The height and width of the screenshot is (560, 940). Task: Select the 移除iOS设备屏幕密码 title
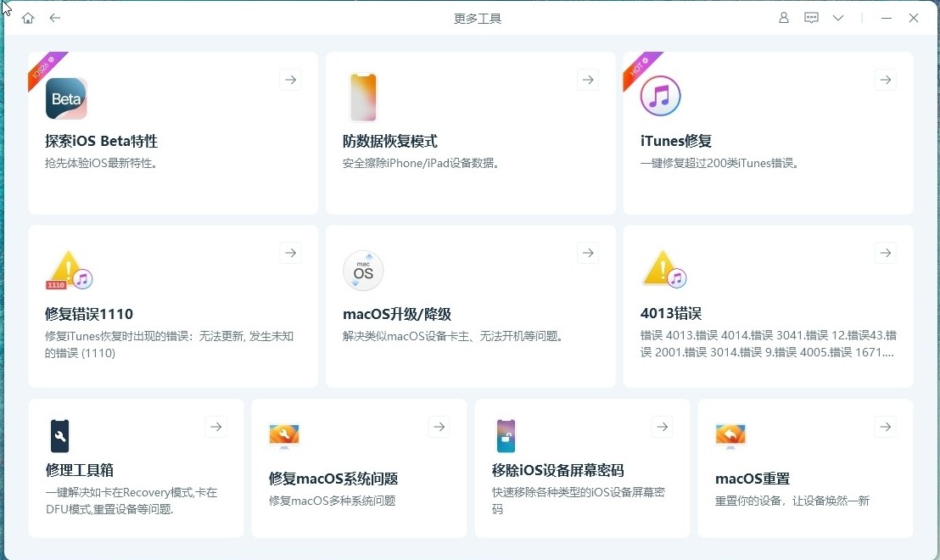(x=558, y=470)
